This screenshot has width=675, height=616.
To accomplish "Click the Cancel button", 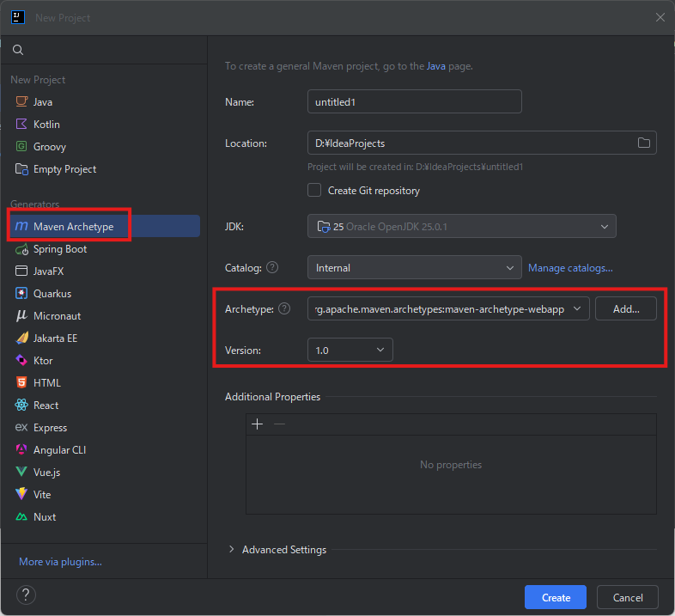I will click(x=628, y=597).
